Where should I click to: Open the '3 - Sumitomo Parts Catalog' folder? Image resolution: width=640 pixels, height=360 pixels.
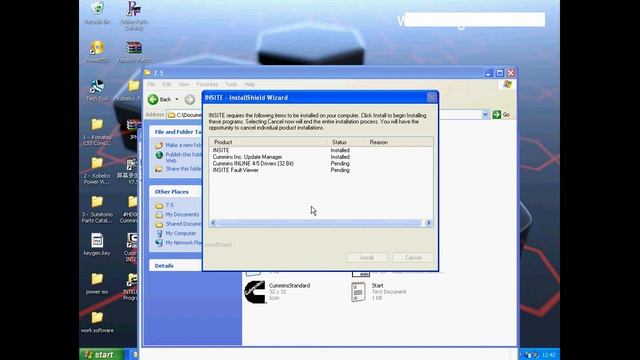(x=97, y=209)
